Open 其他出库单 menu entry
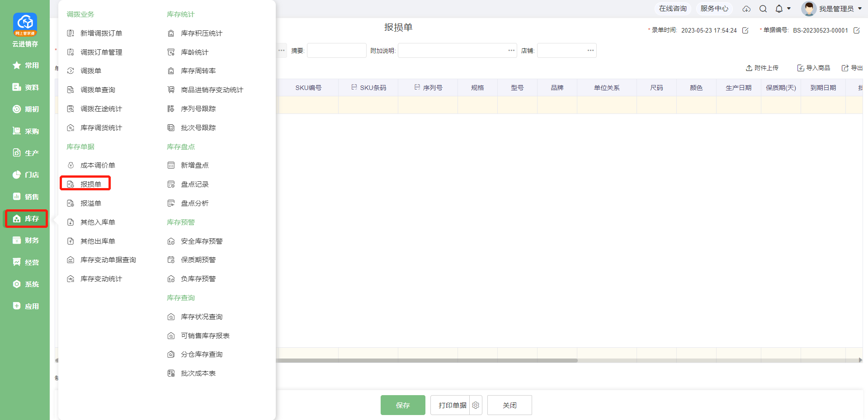Image resolution: width=868 pixels, height=420 pixels. (x=91, y=241)
